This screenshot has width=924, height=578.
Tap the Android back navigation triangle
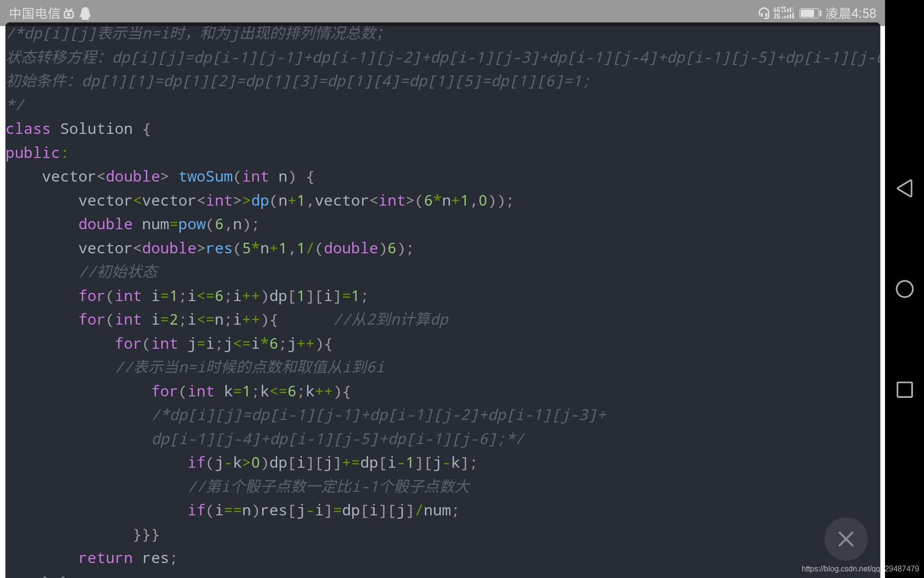coord(904,188)
